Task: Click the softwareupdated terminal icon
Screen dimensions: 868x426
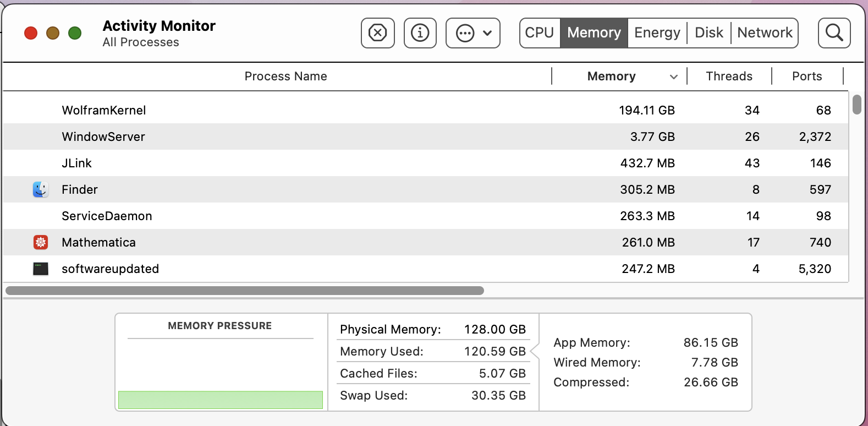Action: pyautogui.click(x=41, y=269)
